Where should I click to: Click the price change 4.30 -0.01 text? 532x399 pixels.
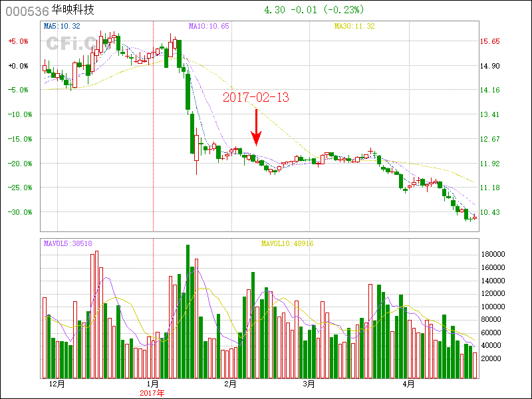click(x=291, y=10)
